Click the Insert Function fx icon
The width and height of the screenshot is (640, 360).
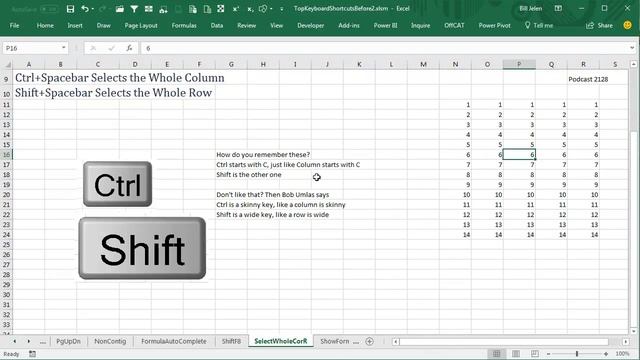[x=129, y=48]
